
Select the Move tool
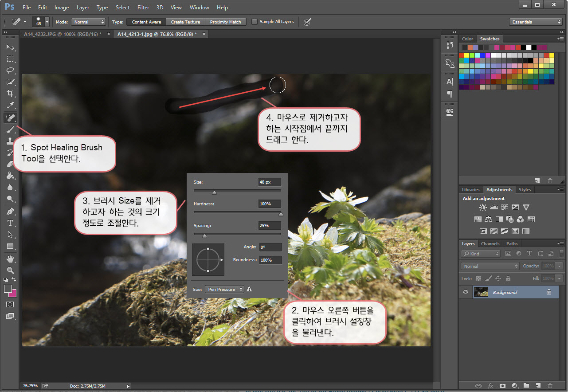(10, 47)
